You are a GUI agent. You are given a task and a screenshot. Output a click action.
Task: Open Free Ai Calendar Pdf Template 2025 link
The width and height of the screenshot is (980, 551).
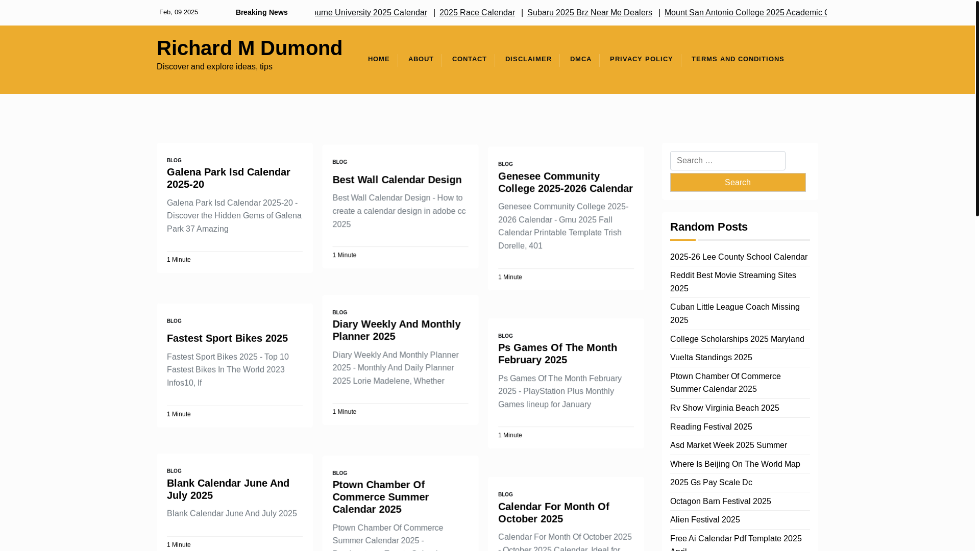point(736,543)
